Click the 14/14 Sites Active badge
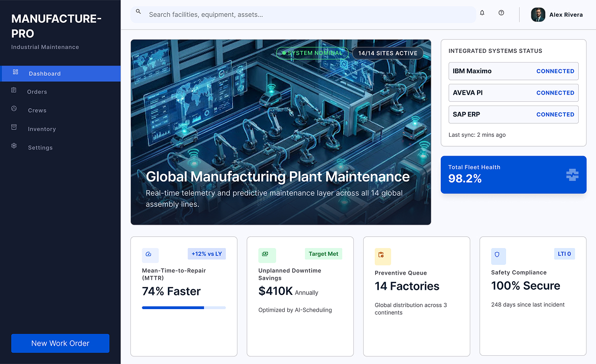 click(388, 53)
